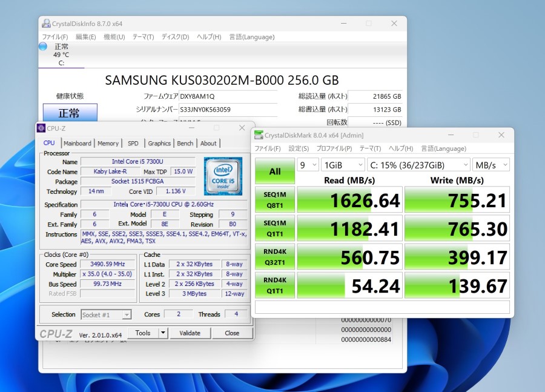The height and width of the screenshot is (392, 545).
Task: Open the Socket #1 selection dropdown
Action: point(106,315)
